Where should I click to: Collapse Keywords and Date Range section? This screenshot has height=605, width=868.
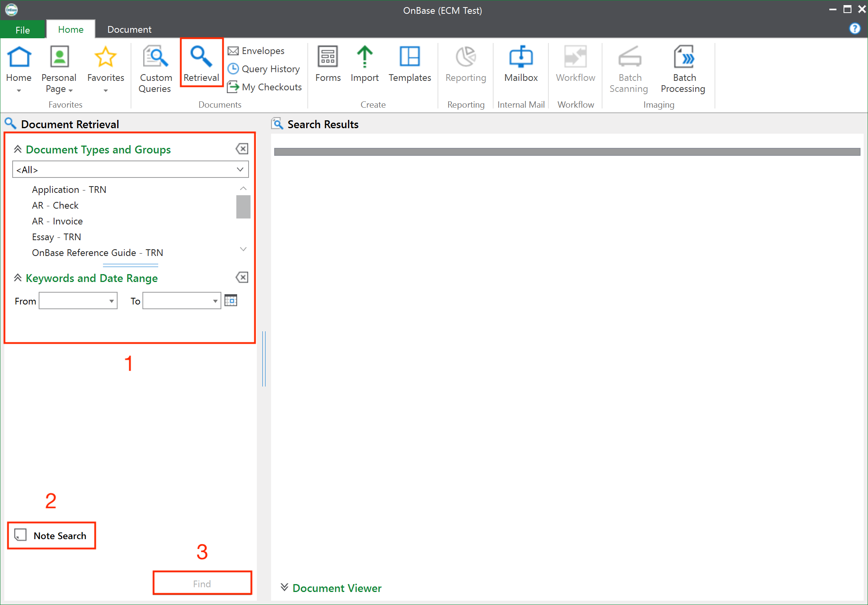[18, 278]
